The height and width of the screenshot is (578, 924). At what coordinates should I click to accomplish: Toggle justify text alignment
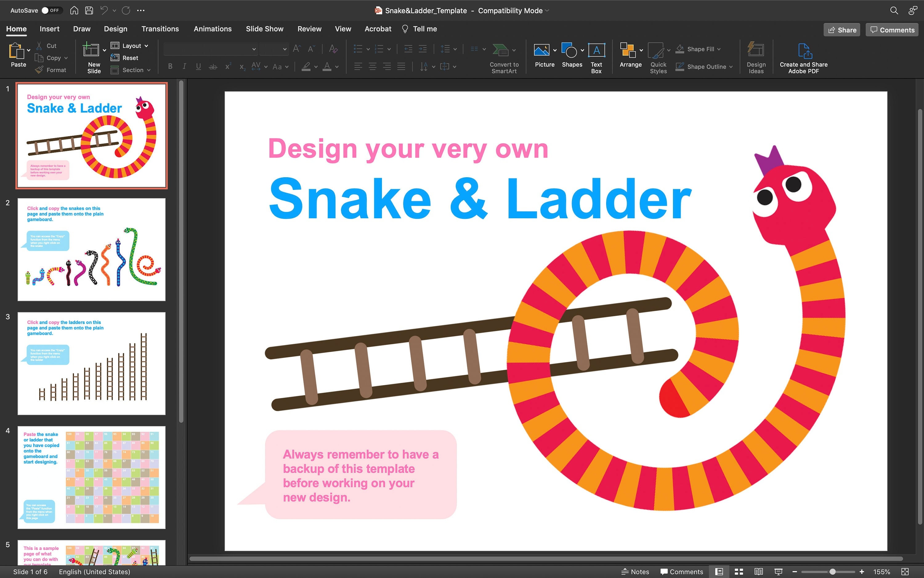[401, 67]
